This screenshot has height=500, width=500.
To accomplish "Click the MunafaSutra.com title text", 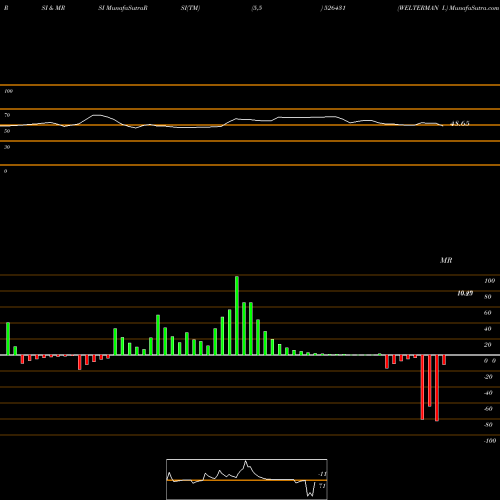I will (474, 8).
